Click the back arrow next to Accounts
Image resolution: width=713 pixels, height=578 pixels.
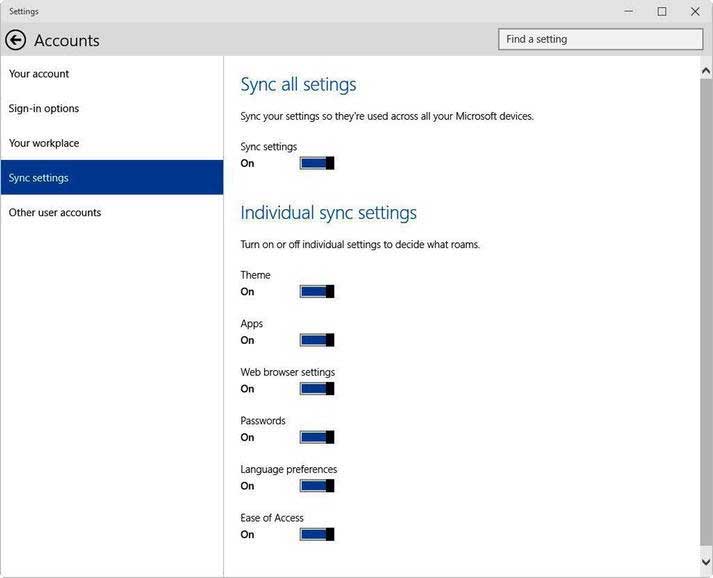15,40
